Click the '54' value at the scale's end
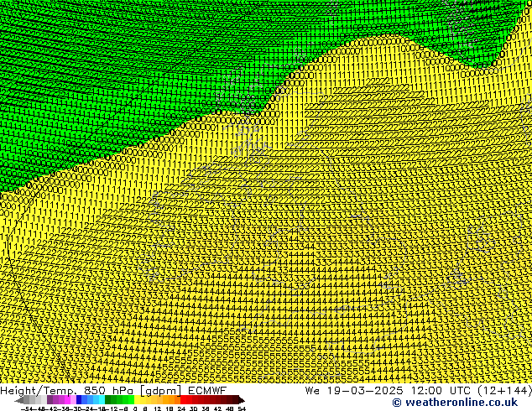 click(242, 409)
